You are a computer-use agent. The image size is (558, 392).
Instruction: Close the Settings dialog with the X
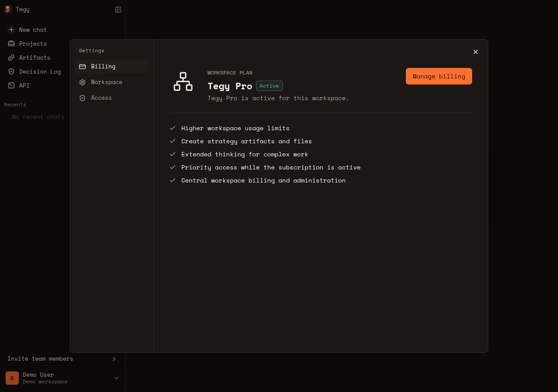[476, 52]
